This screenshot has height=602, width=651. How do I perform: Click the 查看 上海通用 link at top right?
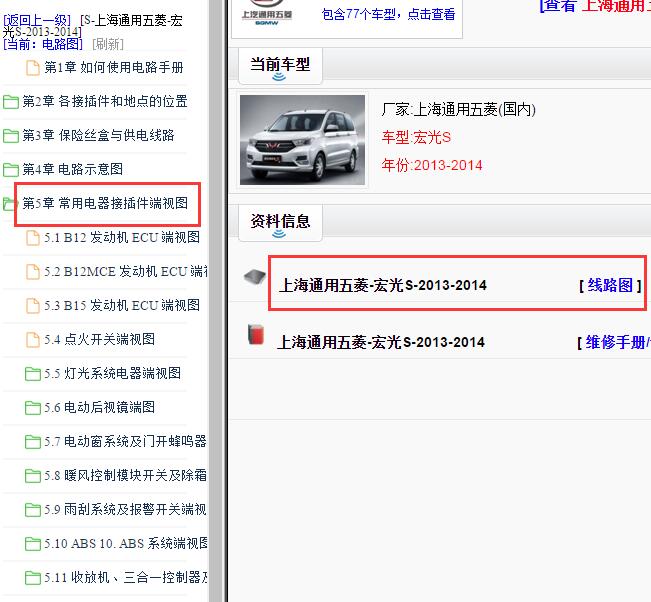595,6
